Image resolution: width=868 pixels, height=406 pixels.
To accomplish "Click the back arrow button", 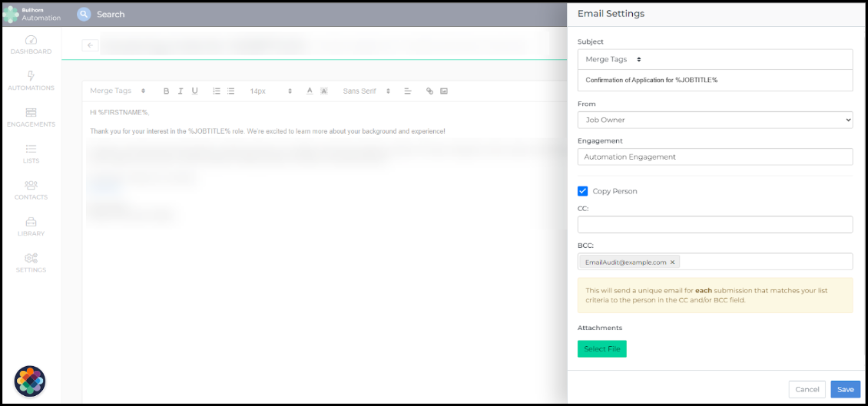I will (91, 45).
